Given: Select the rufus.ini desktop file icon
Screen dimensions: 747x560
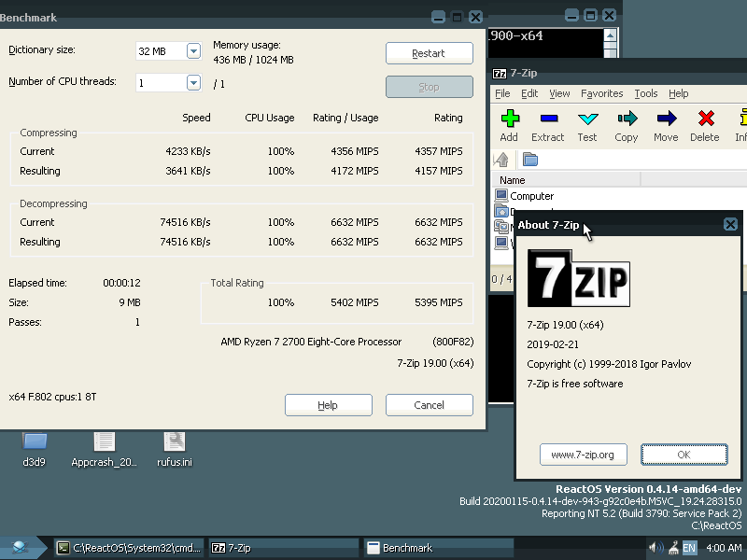Looking at the screenshot, I should click(175, 449).
